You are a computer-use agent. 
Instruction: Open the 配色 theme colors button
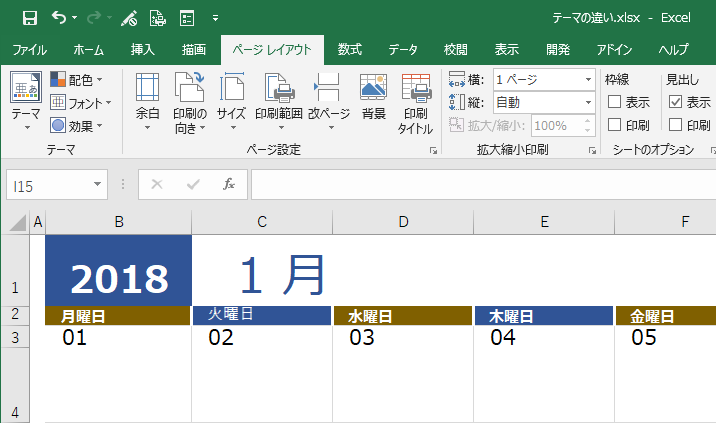pos(76,80)
